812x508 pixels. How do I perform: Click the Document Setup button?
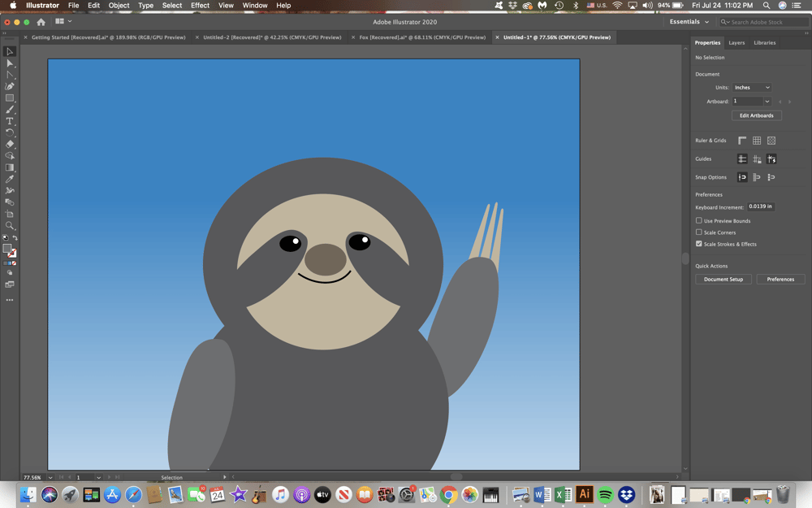723,279
